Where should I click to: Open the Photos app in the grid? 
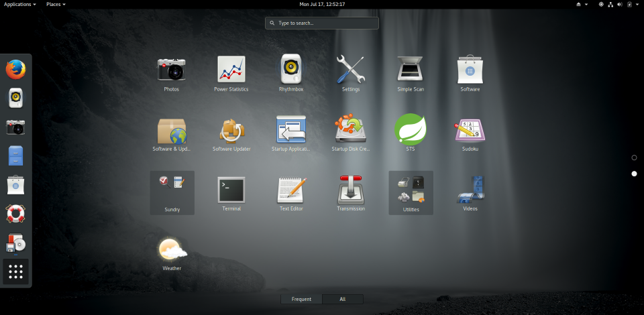tap(171, 74)
